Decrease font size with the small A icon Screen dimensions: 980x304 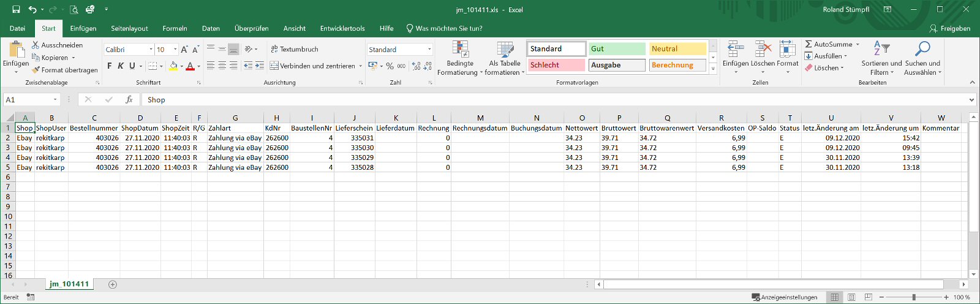coord(195,49)
